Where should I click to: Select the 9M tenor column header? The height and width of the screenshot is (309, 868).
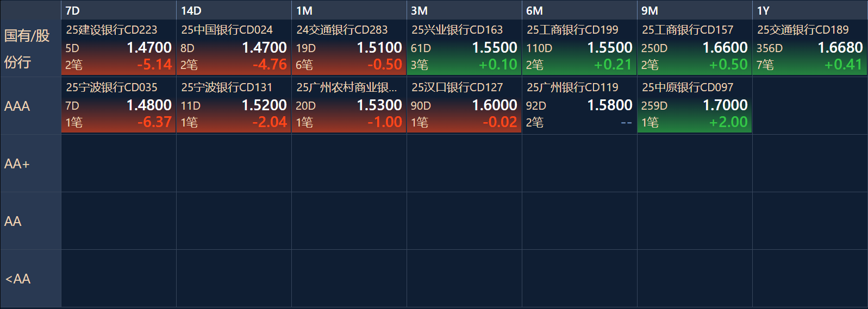tap(695, 10)
